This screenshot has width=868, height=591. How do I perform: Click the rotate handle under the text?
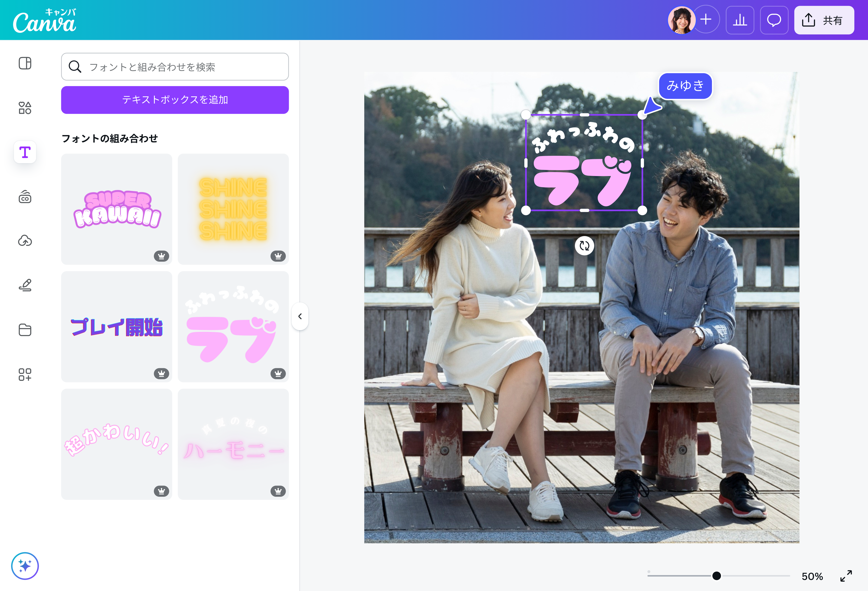[585, 246]
